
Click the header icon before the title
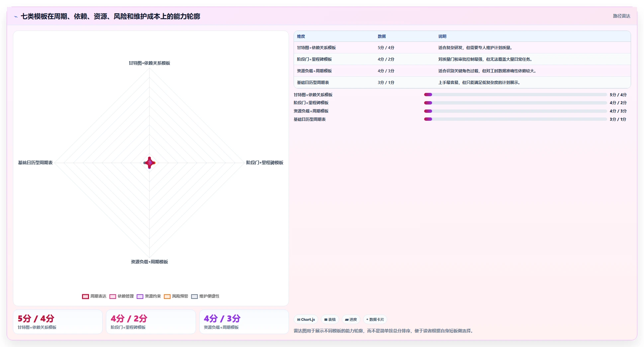point(16,17)
